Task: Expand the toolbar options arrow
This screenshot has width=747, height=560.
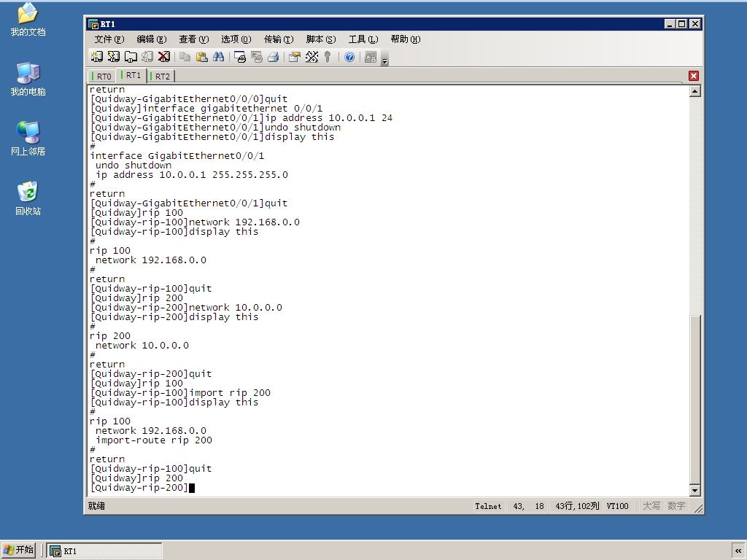Action: click(385, 59)
